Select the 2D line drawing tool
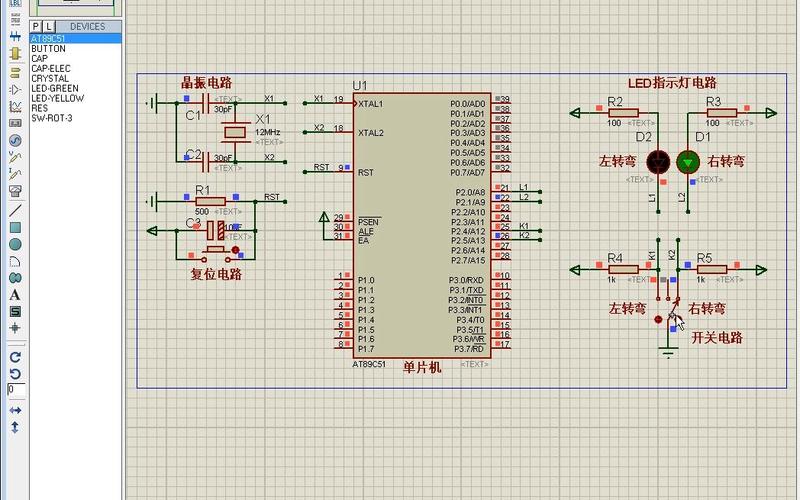The image size is (800, 500). click(x=15, y=210)
